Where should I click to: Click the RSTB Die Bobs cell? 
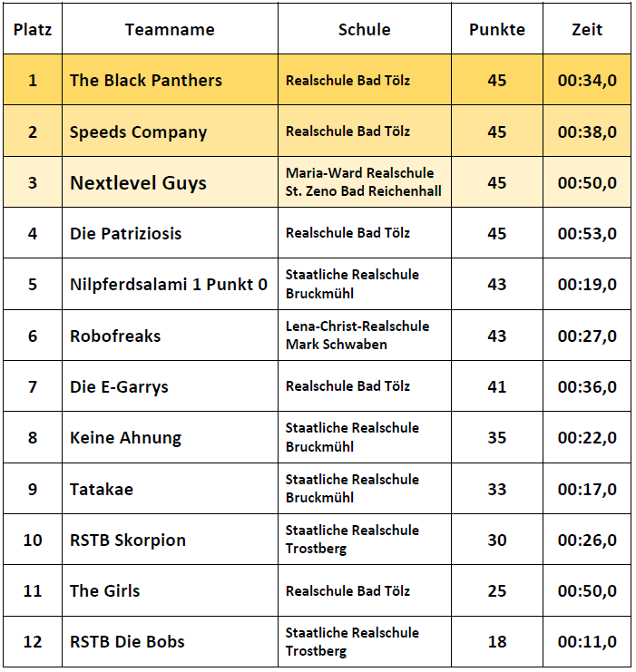(127, 641)
